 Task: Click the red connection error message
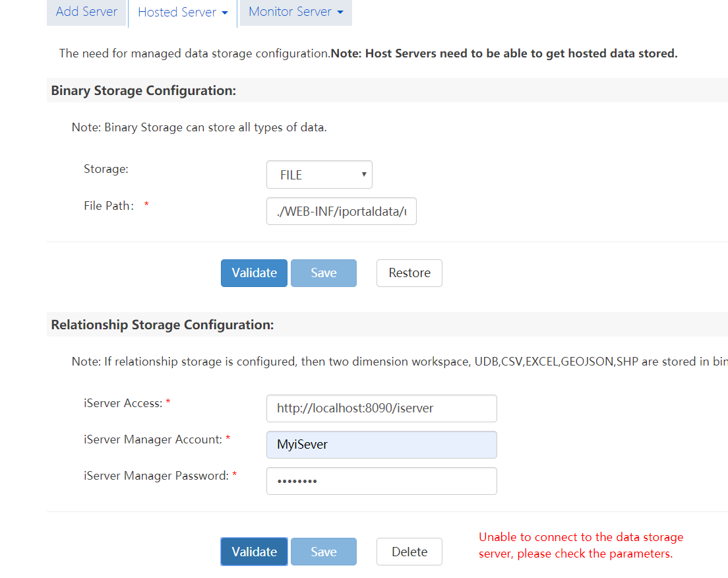(580, 546)
